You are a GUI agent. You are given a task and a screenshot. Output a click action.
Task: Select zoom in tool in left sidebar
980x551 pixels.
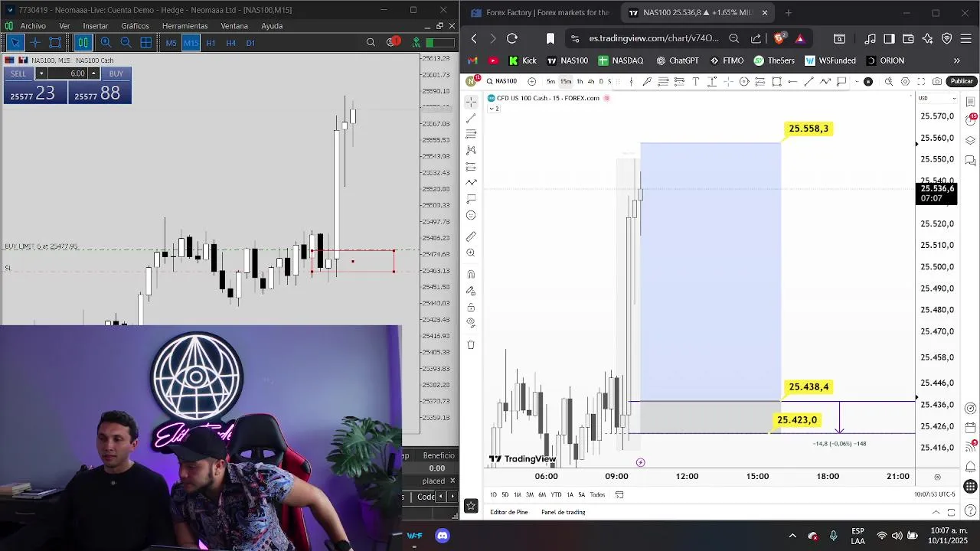click(471, 253)
